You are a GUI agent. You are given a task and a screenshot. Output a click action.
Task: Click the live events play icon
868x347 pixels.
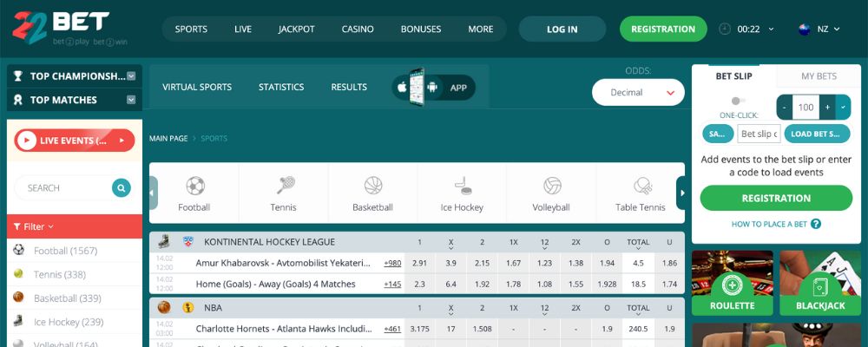pos(27,141)
